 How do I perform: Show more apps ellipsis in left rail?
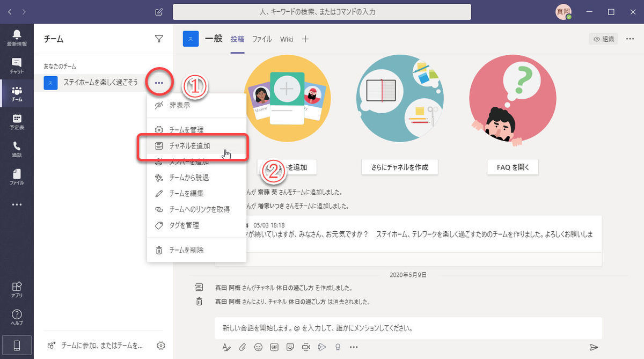(x=17, y=204)
